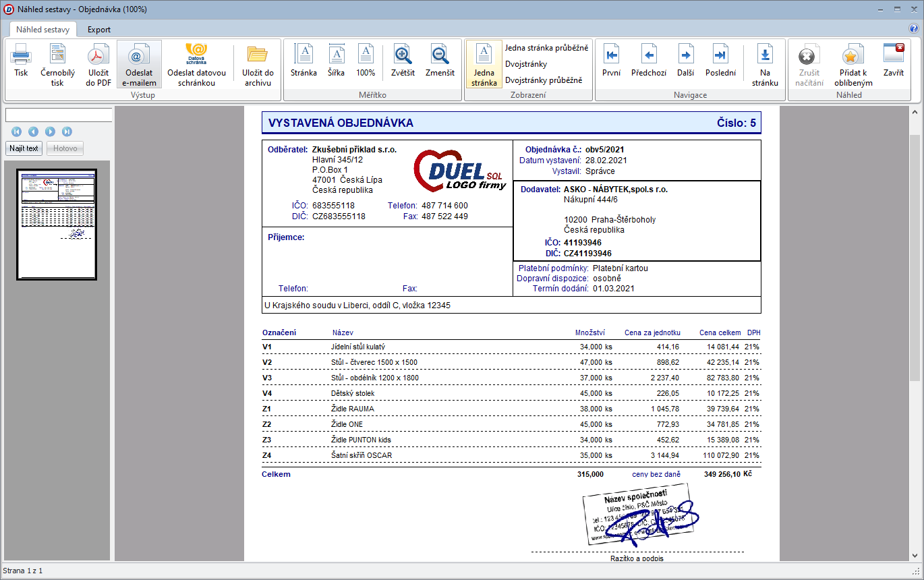Set zoom to fit Stránka
Viewport: 924px width, 580px height.
click(x=304, y=61)
